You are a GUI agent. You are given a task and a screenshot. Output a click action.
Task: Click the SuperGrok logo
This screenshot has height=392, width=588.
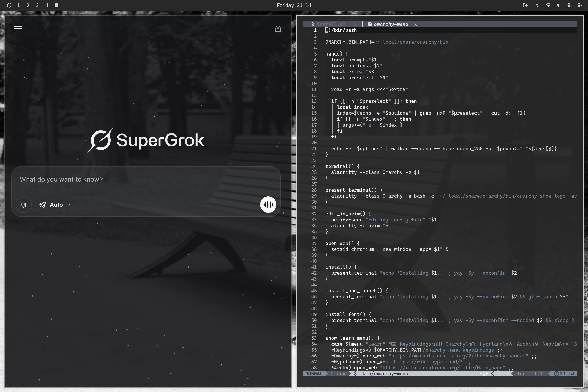pos(146,140)
